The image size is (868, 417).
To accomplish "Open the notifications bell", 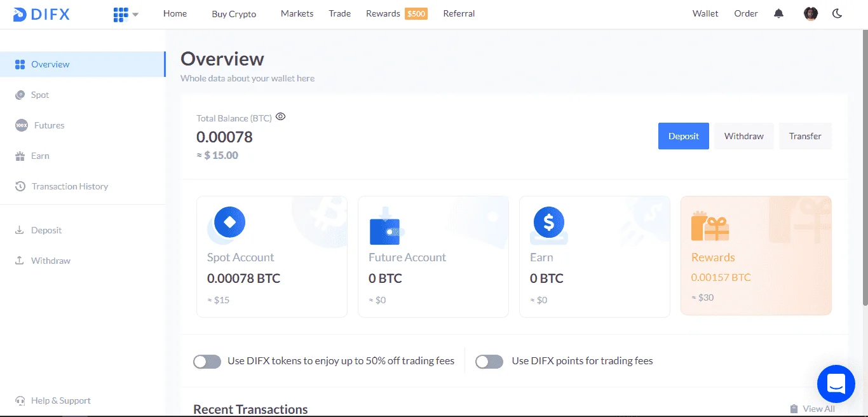I will 778,13.
